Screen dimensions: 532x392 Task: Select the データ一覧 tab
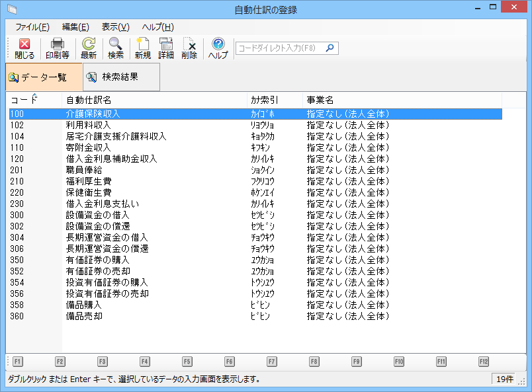click(44, 77)
